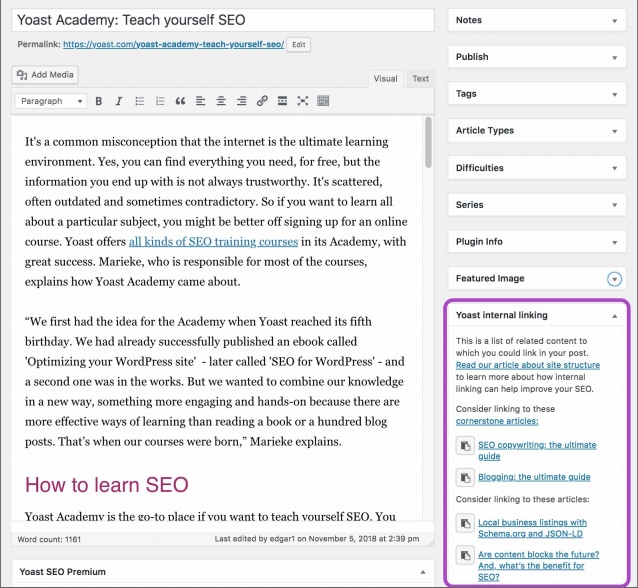Apply blockquote formatting
The image size is (638, 588).
(180, 101)
